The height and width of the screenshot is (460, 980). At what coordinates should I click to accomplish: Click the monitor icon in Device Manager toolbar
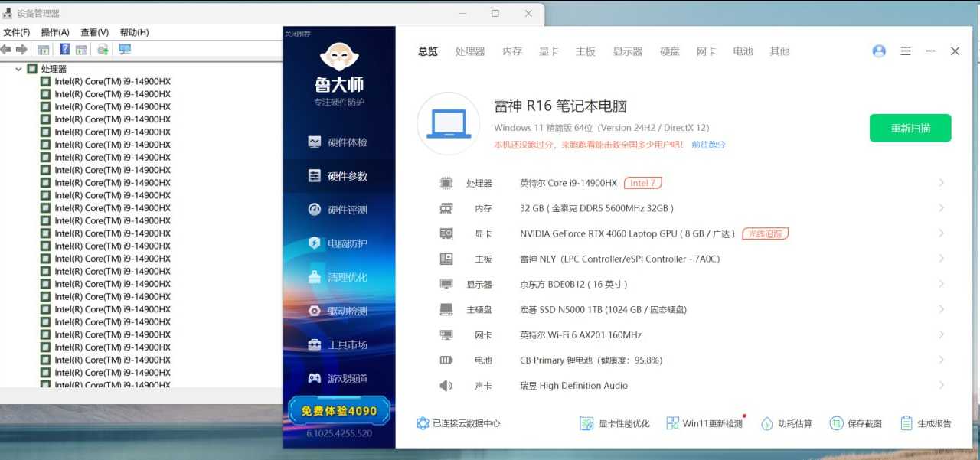coord(125,50)
